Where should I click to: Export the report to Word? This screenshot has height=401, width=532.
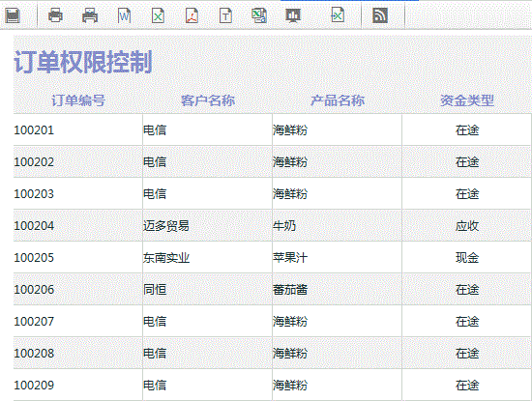[124, 15]
